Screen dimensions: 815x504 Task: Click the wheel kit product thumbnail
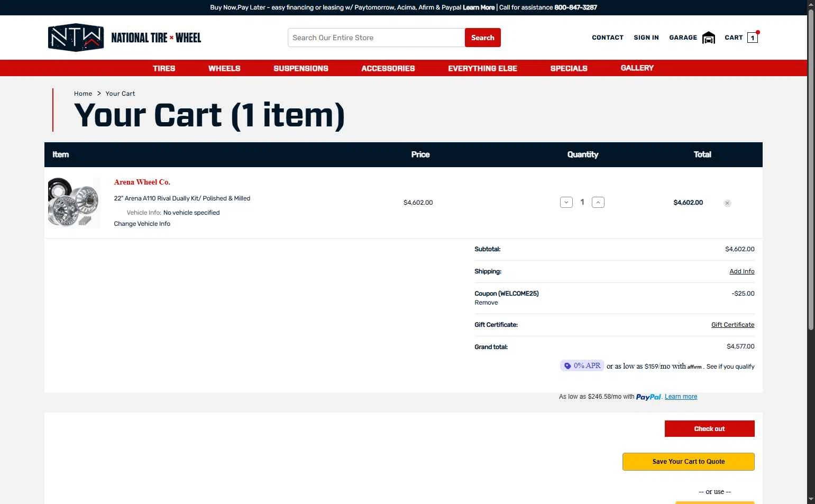(74, 203)
